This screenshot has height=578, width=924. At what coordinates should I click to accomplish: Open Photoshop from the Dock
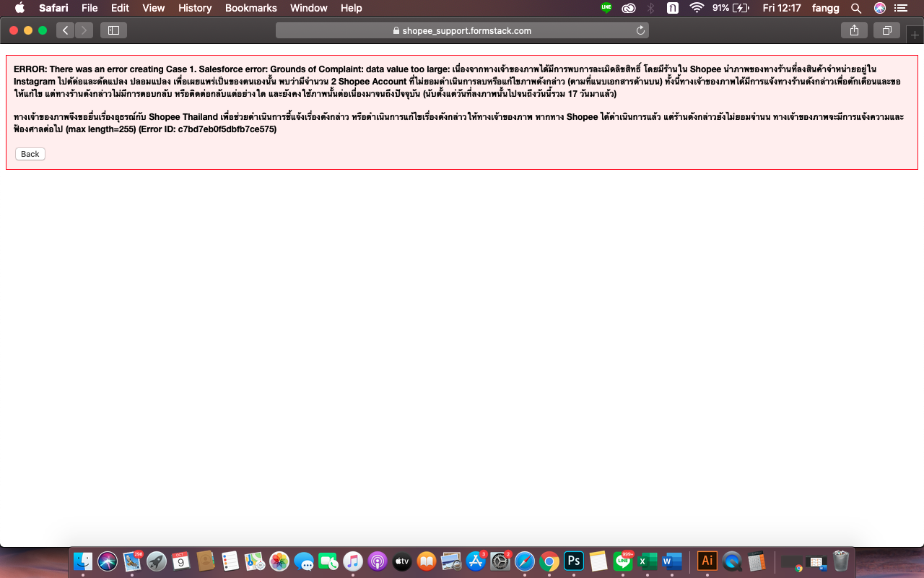point(574,561)
